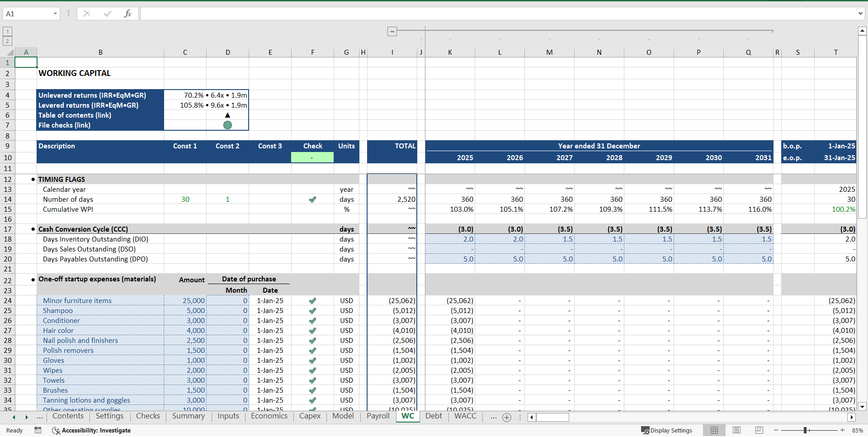This screenshot has width=868, height=437.
Task: Select the Minor furniture items amount 25,000
Action: pyautogui.click(x=185, y=301)
